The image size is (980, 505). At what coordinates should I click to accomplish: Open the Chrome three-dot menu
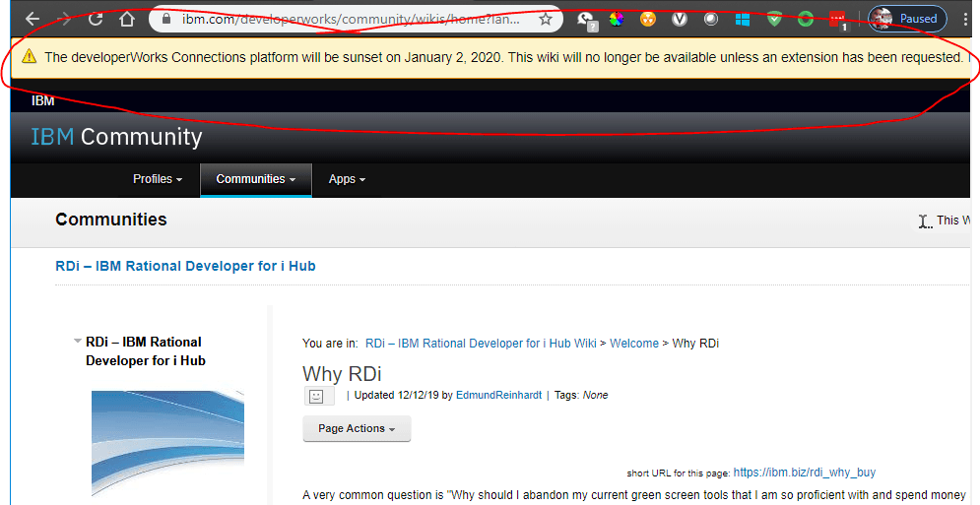(966, 19)
